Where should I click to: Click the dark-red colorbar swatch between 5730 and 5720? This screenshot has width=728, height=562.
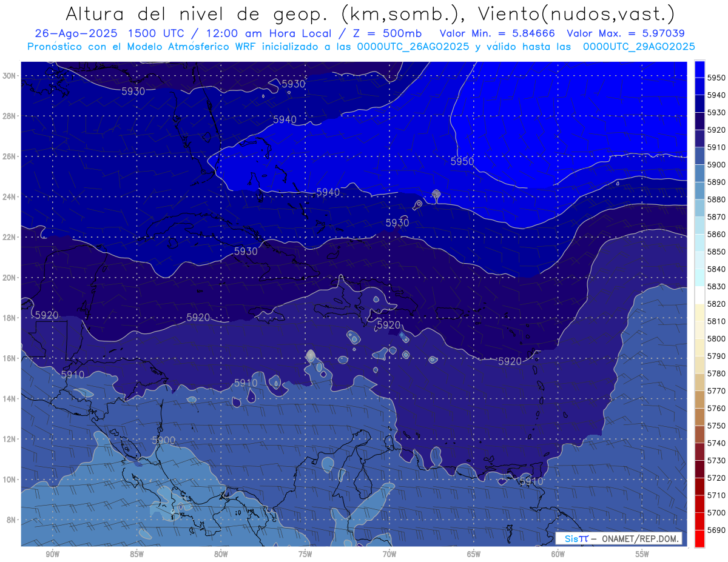pos(699,469)
